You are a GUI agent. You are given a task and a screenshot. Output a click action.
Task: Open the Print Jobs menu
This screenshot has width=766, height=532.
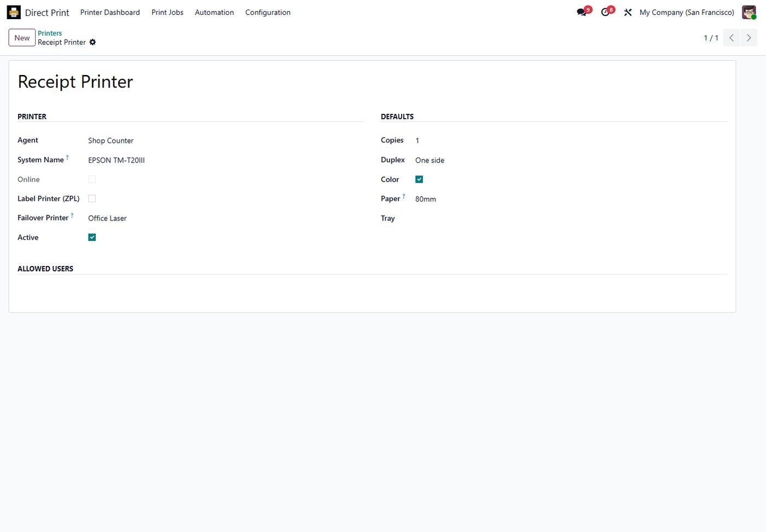click(x=167, y=12)
